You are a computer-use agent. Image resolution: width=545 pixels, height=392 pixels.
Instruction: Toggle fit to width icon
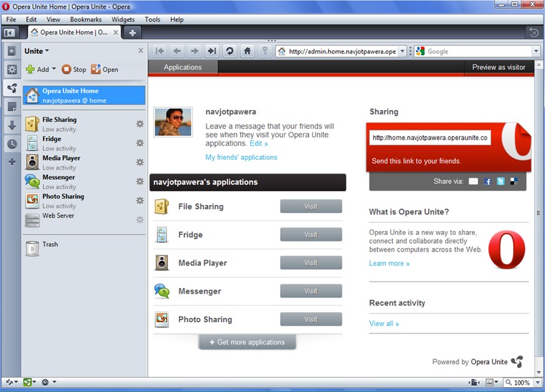tap(474, 382)
